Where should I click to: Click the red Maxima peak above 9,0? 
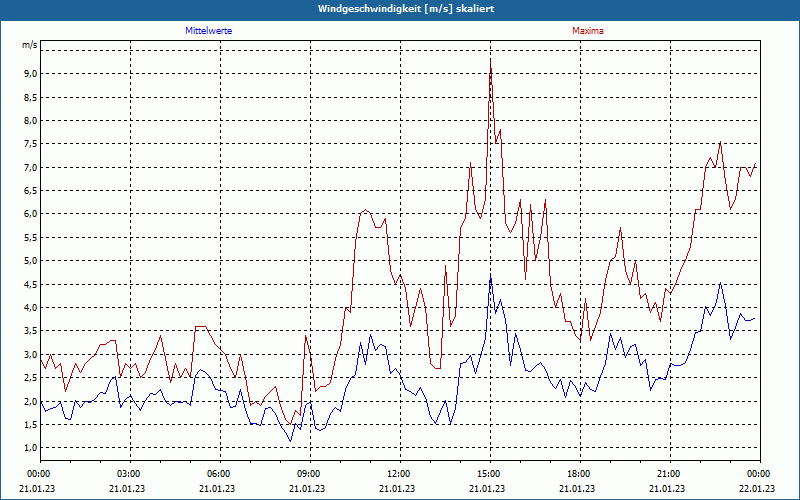click(x=490, y=61)
